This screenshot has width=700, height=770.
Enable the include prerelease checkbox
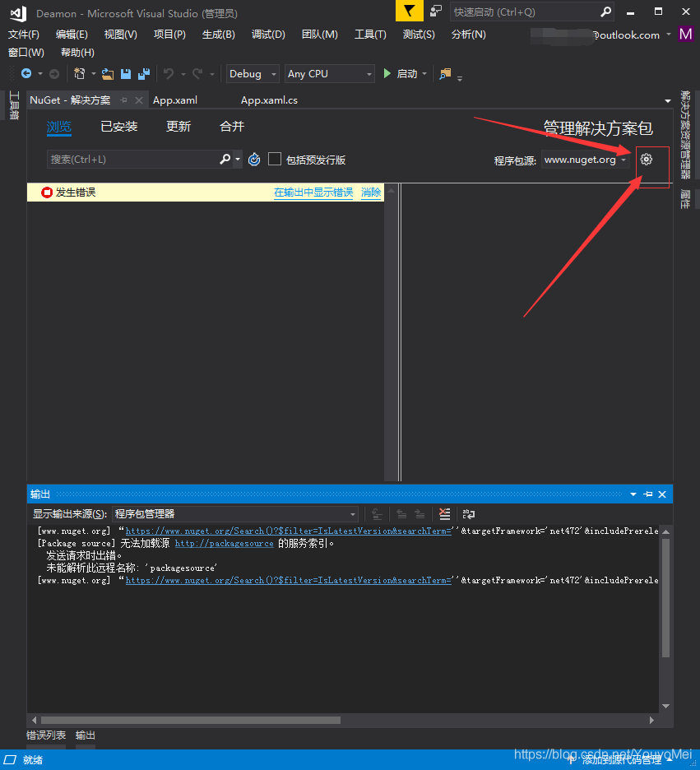click(275, 159)
